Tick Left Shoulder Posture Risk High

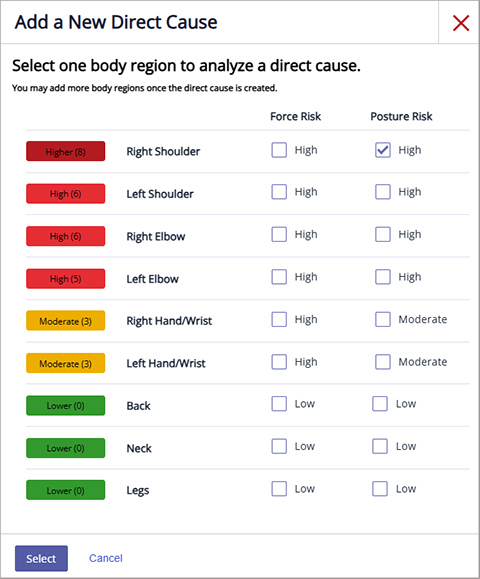pyautogui.click(x=383, y=192)
